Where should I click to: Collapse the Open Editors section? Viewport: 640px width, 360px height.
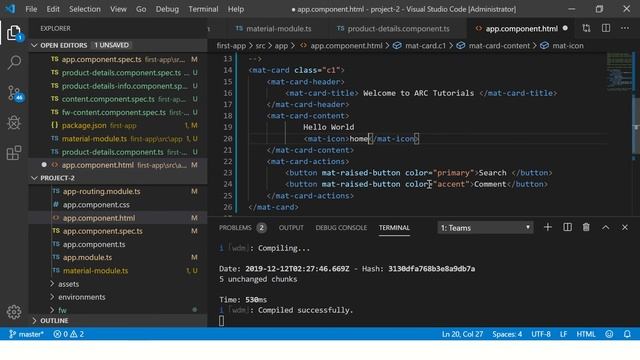[x=34, y=45]
